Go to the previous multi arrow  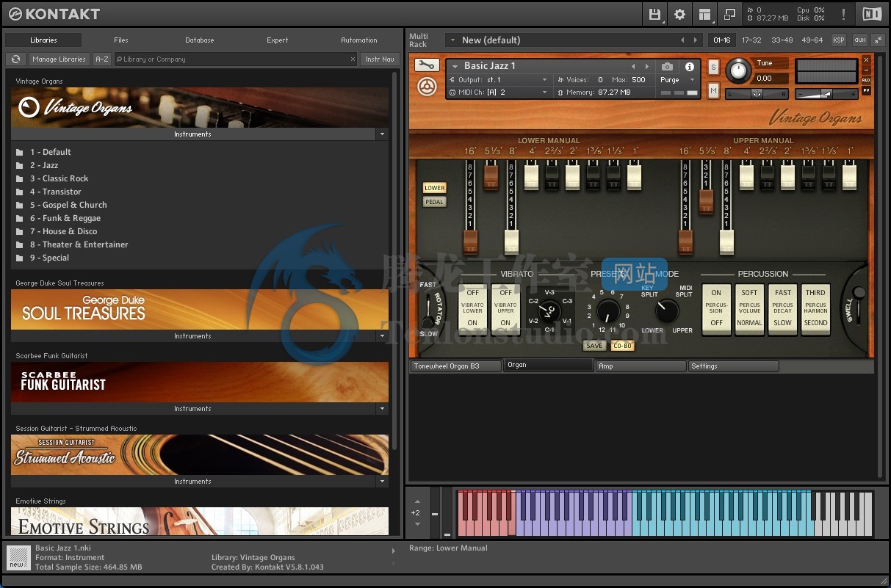click(x=682, y=40)
